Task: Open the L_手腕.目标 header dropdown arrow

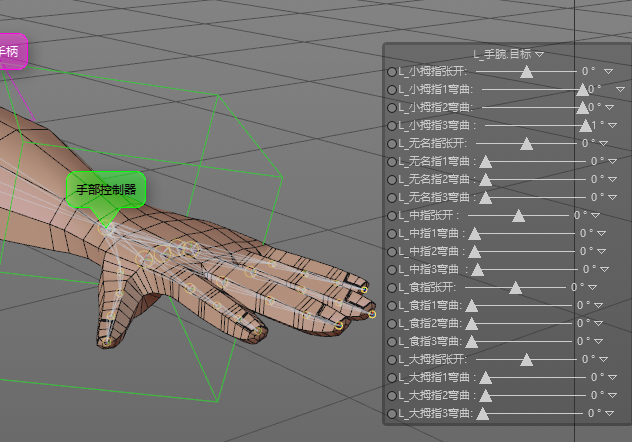Action: (540, 54)
